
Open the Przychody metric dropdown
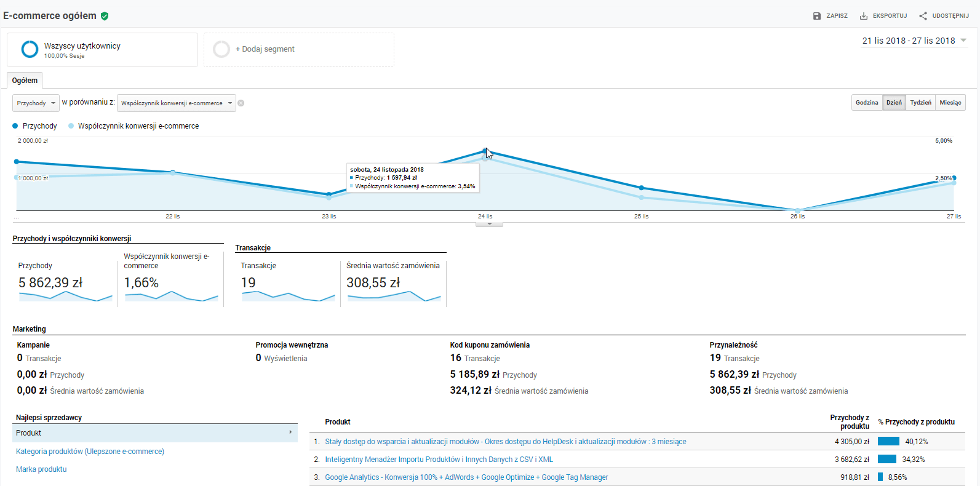[x=36, y=103]
